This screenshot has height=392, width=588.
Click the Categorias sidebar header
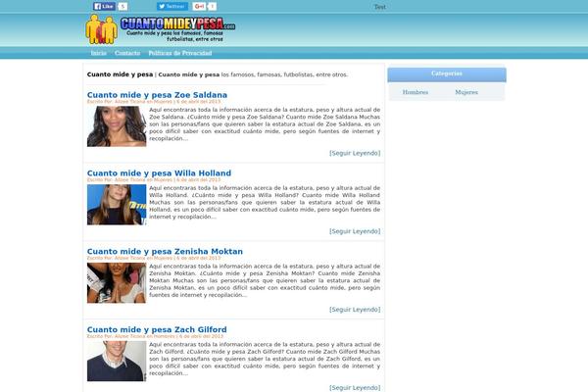coord(447,74)
